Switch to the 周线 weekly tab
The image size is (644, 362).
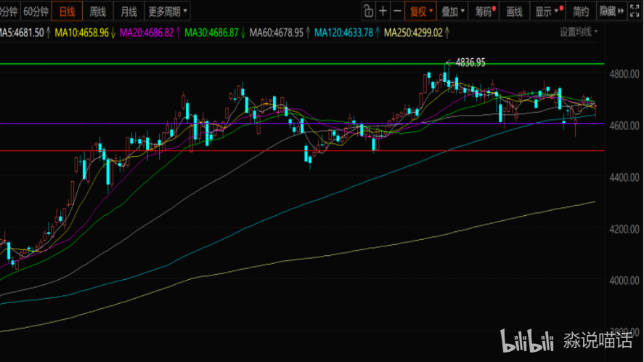click(98, 12)
